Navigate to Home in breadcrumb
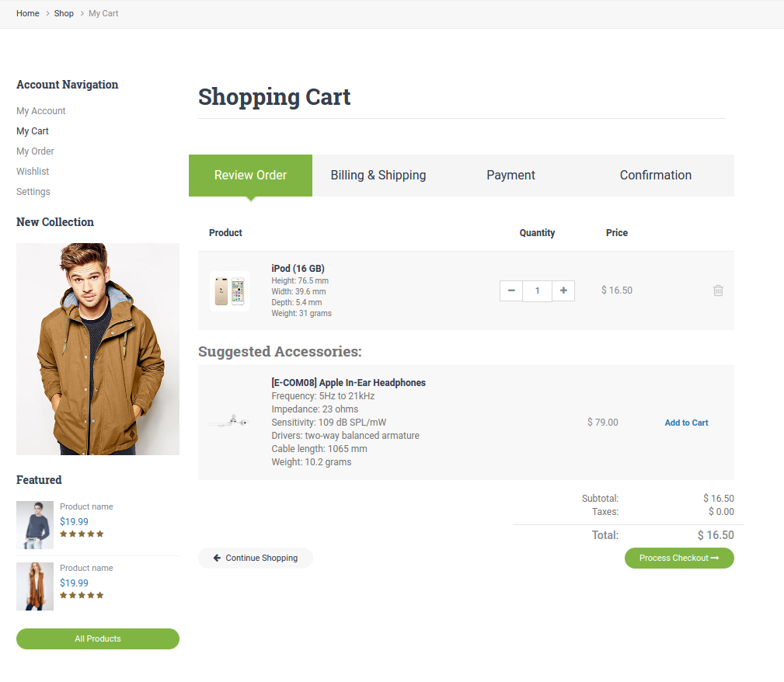 (x=28, y=13)
